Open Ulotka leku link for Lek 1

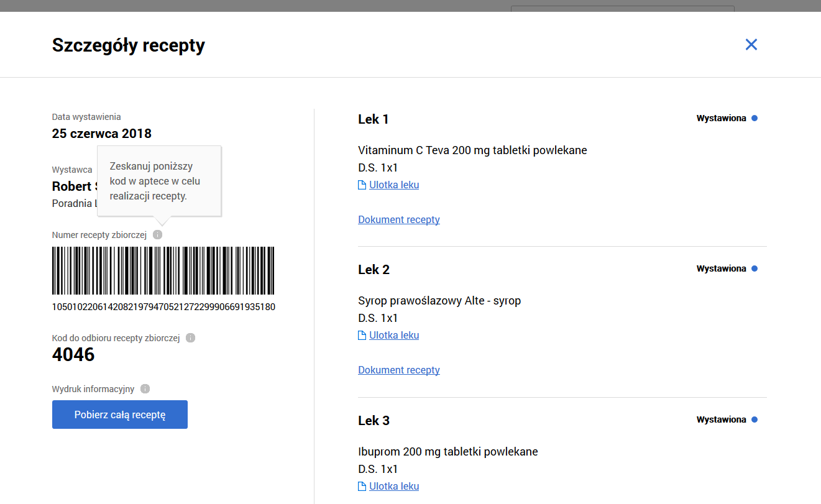[x=394, y=185]
